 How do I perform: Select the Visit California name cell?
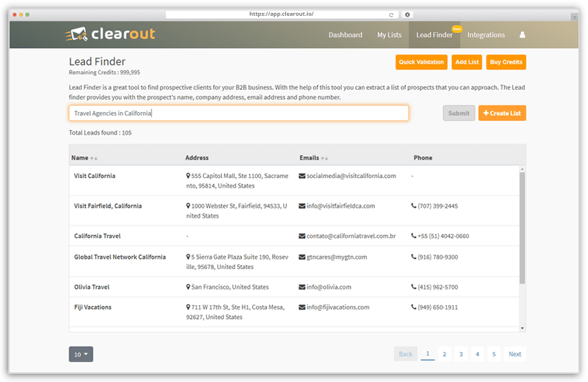[x=95, y=176]
